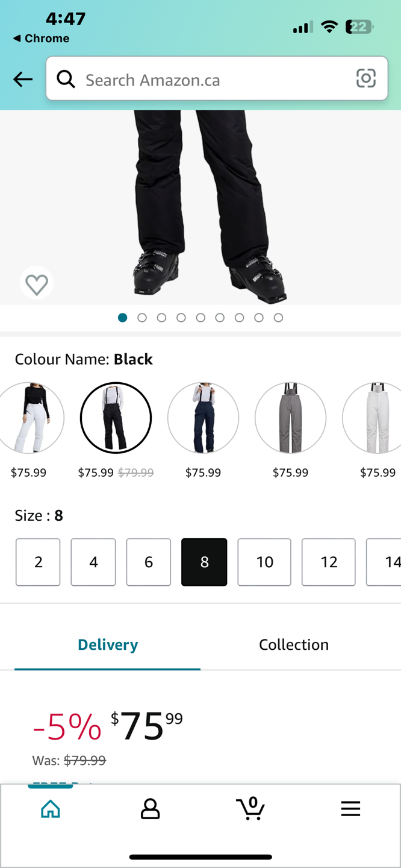
Task: Open camera search lens icon
Action: (365, 78)
